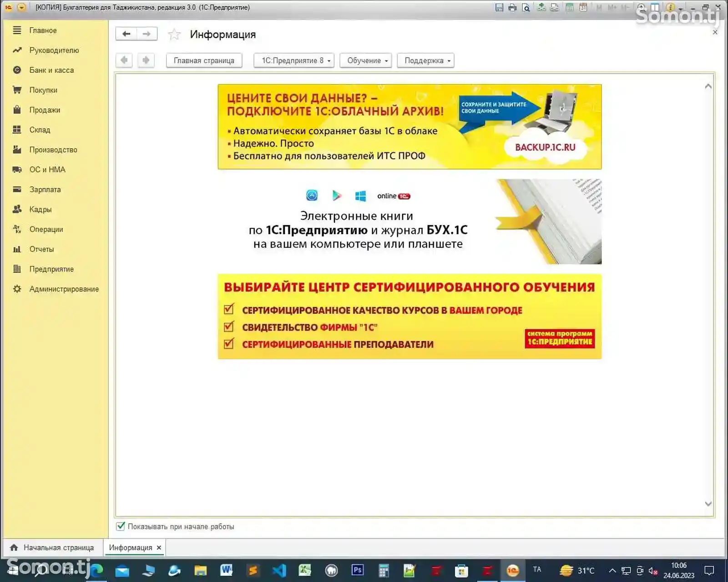The width and height of the screenshot is (728, 582).
Task: Expand the dropdown arrow beside info icon
Action: tap(681, 8)
